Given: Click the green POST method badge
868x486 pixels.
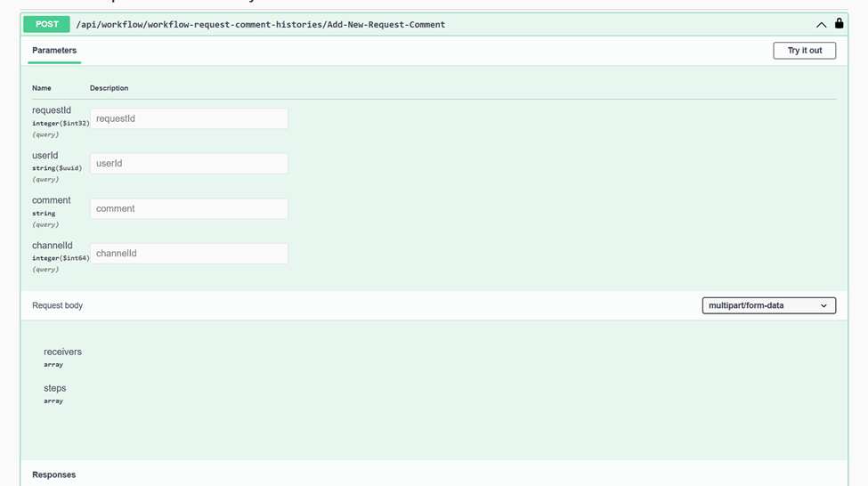Looking at the screenshot, I should (x=47, y=24).
